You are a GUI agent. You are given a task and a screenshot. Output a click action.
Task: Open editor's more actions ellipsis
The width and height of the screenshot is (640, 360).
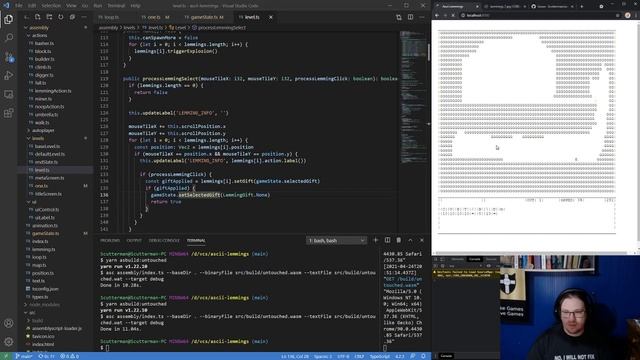422,17
